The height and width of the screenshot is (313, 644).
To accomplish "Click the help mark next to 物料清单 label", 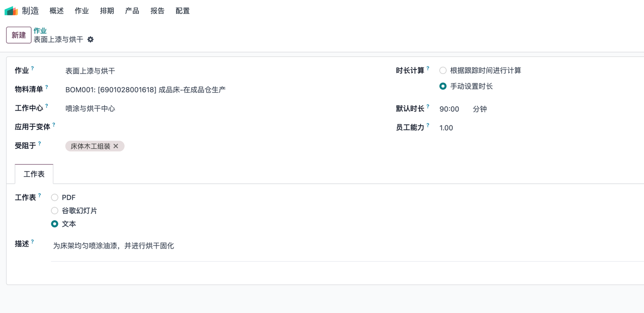I will point(47,87).
